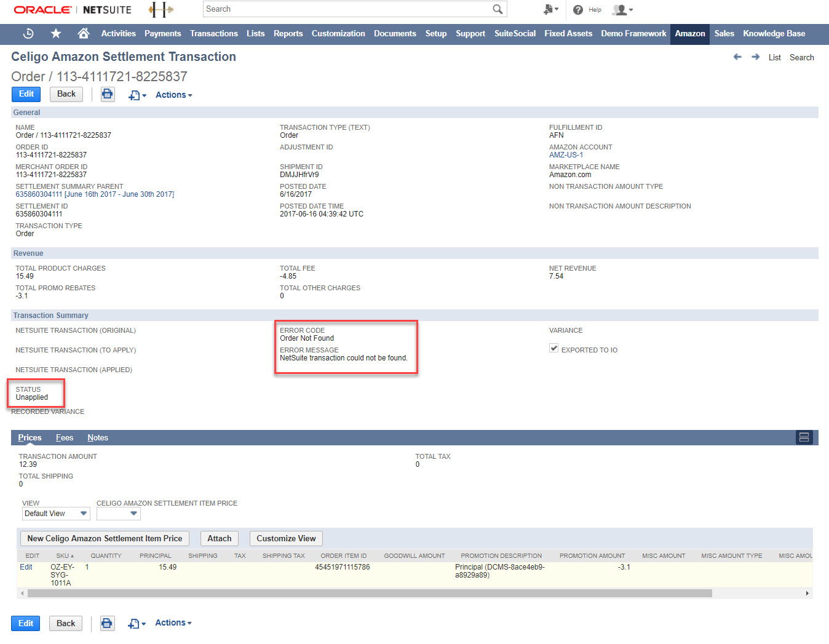Open the Payments menu

pos(163,33)
